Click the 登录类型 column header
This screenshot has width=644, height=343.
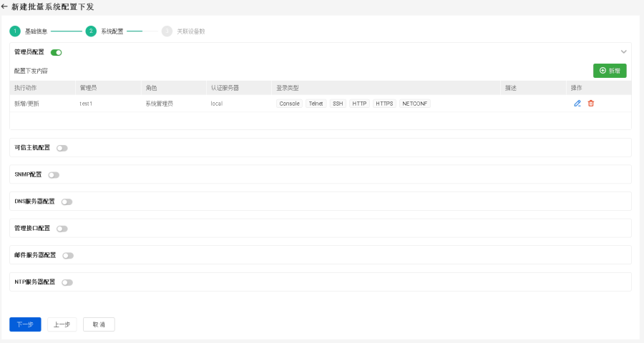point(288,88)
